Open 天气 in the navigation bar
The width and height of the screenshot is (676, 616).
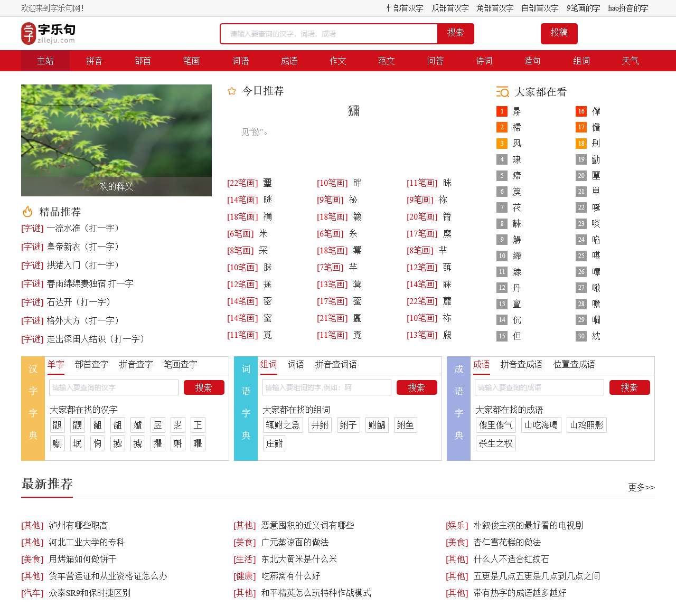click(x=630, y=61)
